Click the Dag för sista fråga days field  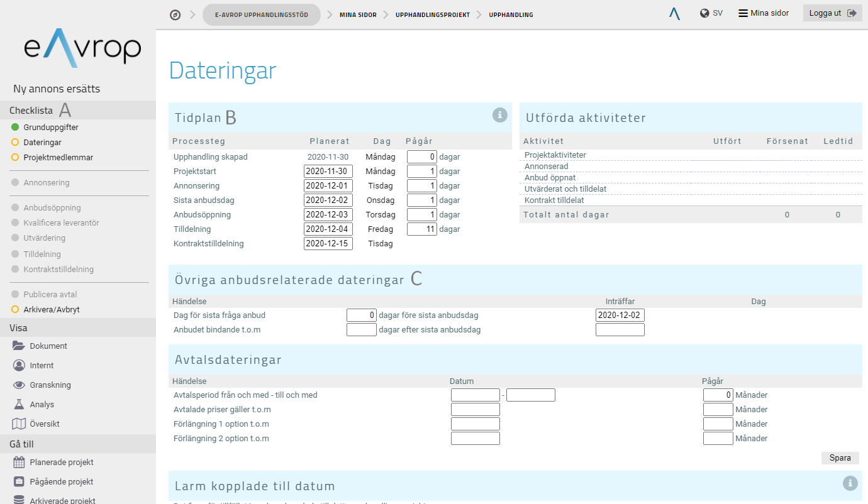362,315
